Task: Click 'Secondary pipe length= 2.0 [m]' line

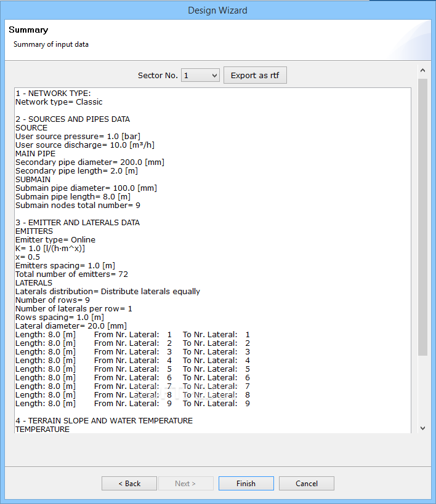Action: pyautogui.click(x=76, y=171)
